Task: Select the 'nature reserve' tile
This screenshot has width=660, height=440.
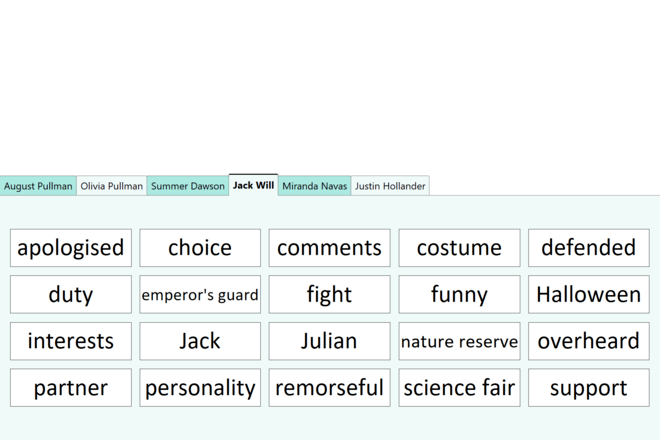Action: (459, 341)
